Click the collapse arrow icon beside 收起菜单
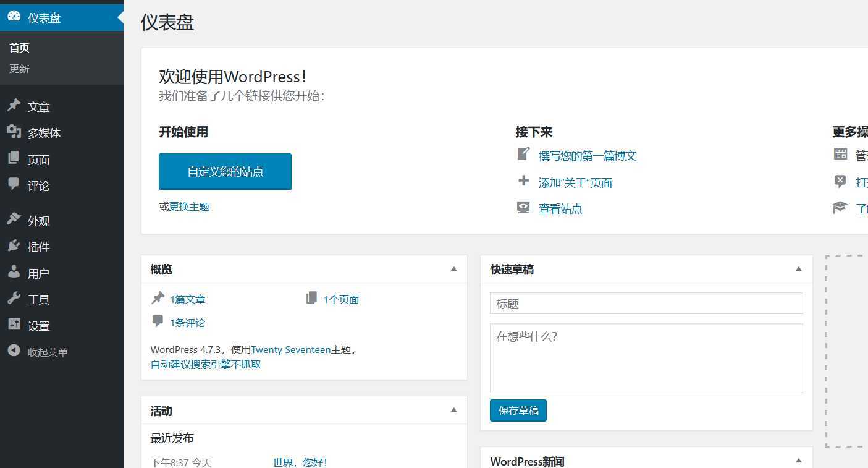 click(14, 351)
